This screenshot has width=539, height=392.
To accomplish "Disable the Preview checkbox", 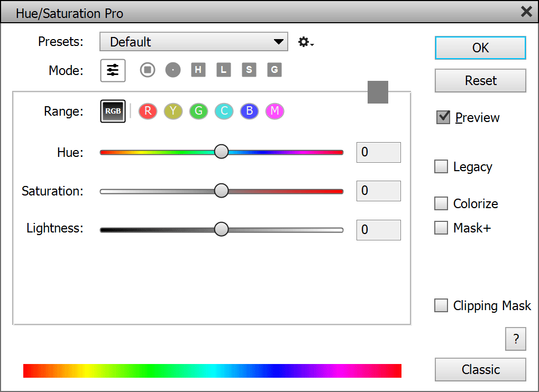I will (x=443, y=117).
